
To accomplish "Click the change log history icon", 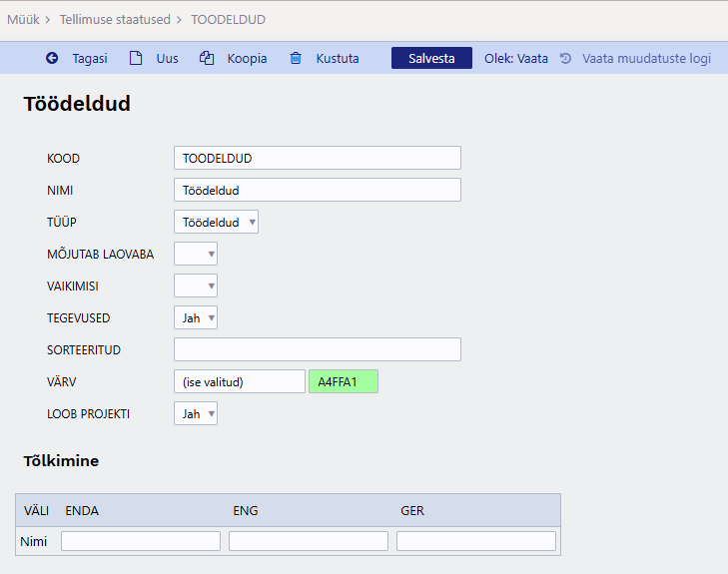I will point(565,59).
